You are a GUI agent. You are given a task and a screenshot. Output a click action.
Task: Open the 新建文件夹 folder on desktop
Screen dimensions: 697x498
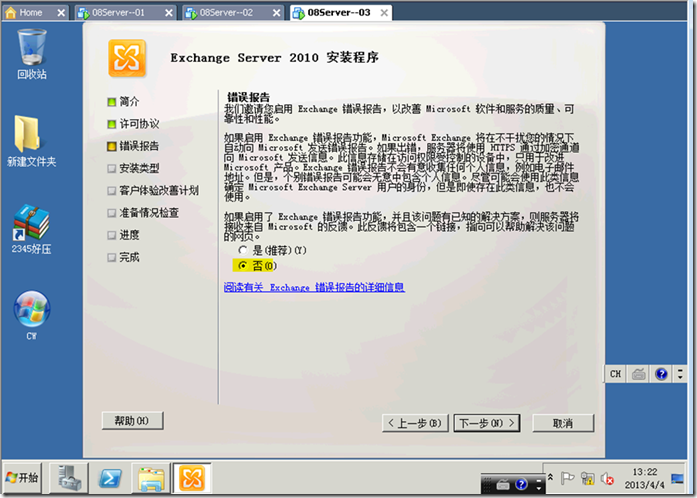point(32,141)
